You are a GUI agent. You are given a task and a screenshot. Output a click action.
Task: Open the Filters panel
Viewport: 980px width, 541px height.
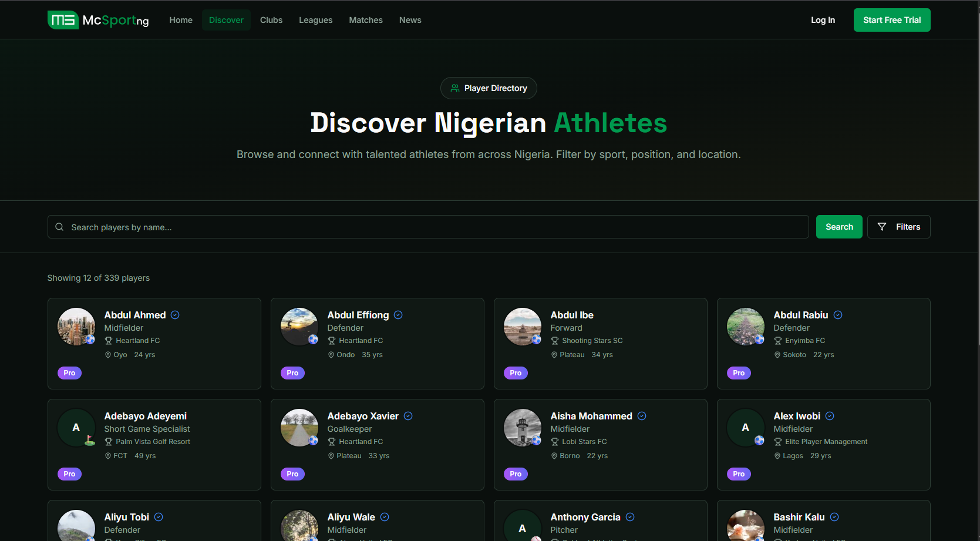899,226
